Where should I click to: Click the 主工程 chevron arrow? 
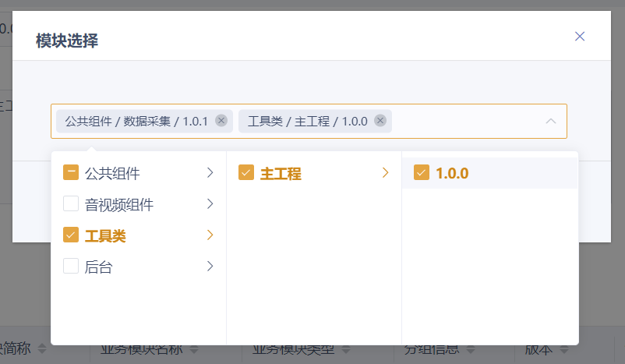point(385,173)
